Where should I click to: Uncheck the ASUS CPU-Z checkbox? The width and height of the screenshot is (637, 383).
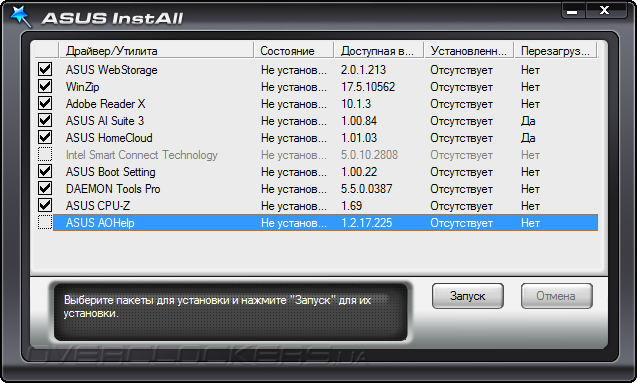pyautogui.click(x=45, y=206)
